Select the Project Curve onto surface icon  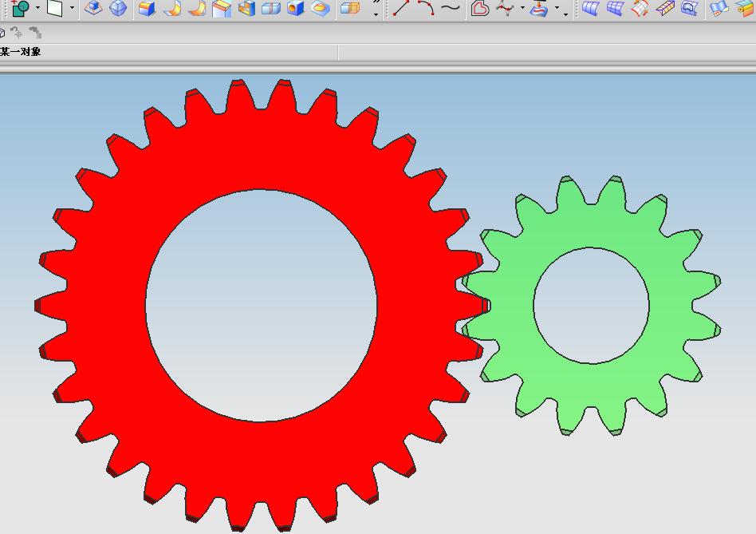pyautogui.click(x=539, y=8)
